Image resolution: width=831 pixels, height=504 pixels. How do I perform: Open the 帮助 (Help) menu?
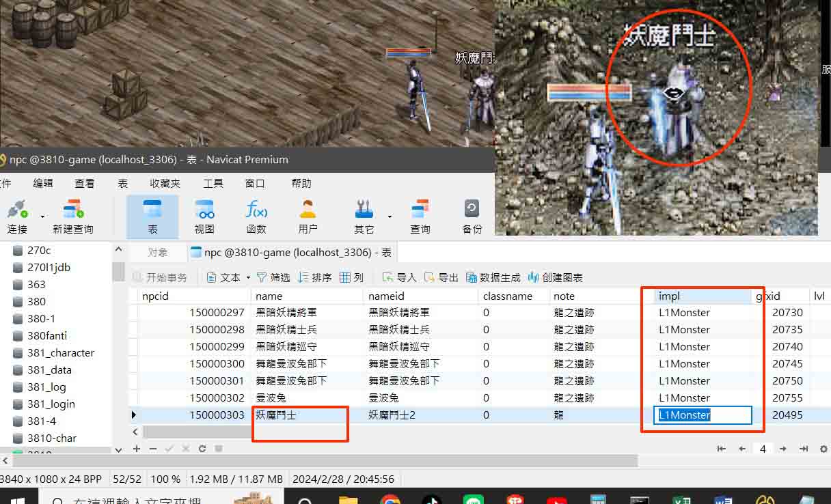click(301, 183)
